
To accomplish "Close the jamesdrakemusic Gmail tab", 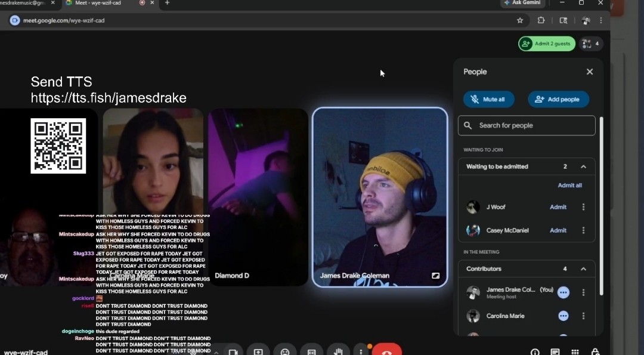I will 52,3.
